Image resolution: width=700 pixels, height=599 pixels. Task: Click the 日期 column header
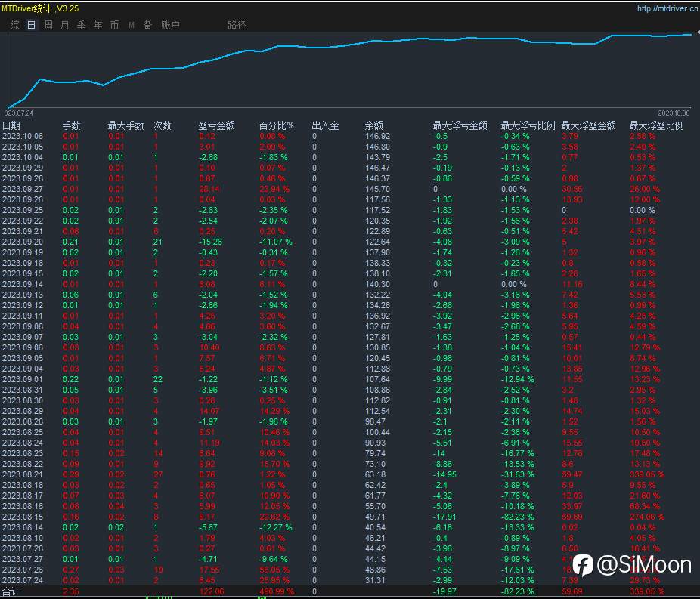11,126
